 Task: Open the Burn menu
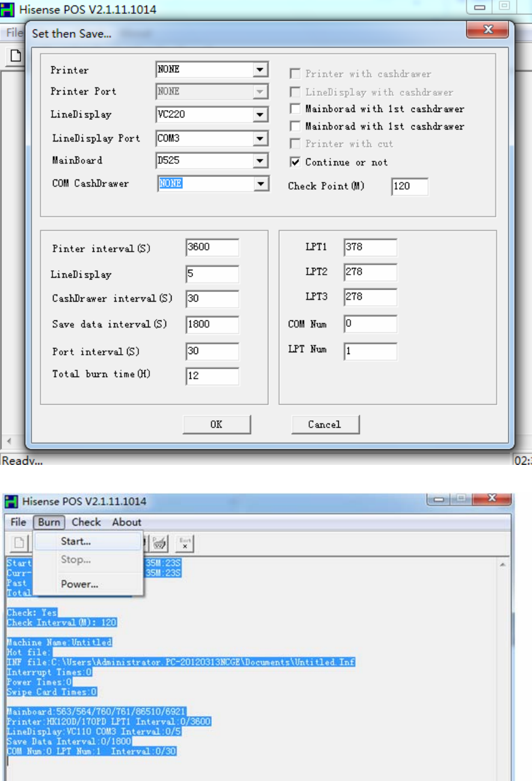[x=49, y=522]
